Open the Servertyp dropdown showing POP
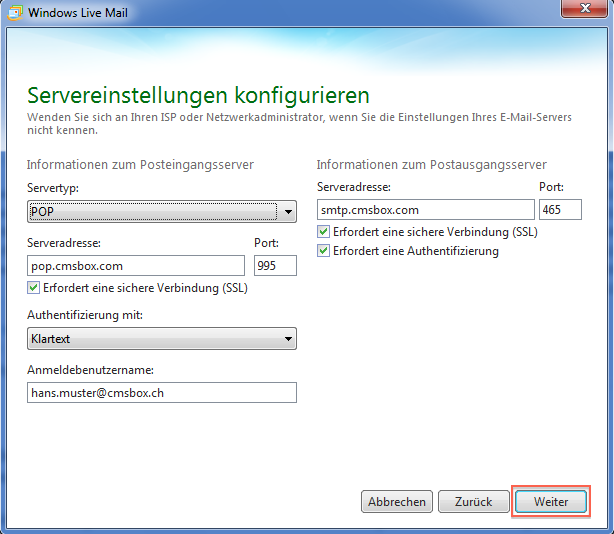 coord(161,211)
